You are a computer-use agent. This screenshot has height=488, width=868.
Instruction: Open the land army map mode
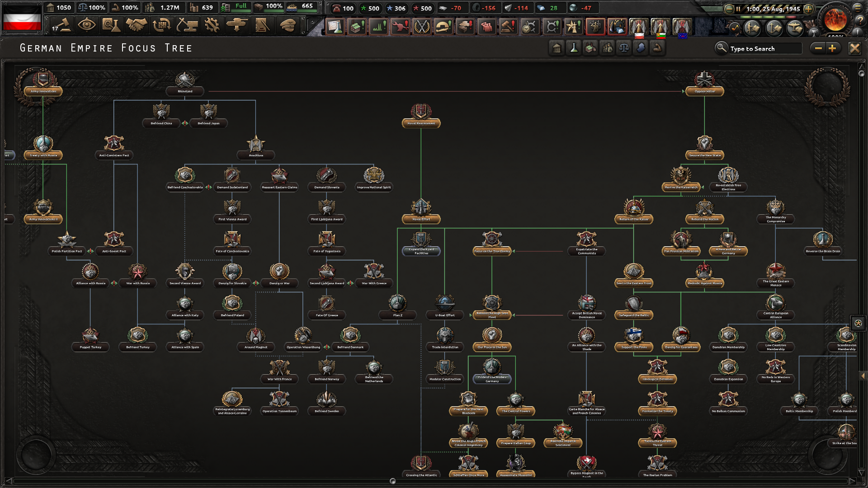(753, 28)
